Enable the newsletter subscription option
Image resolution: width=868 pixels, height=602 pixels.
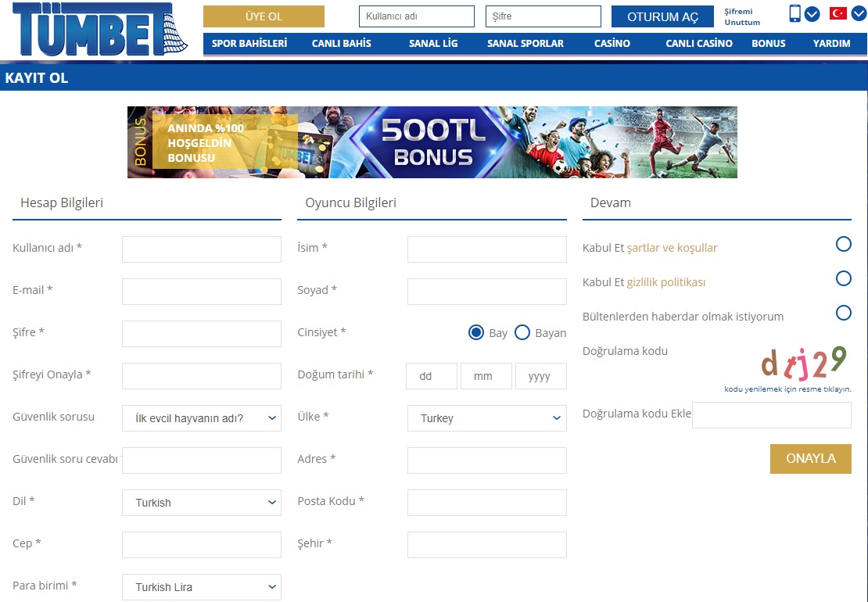843,313
